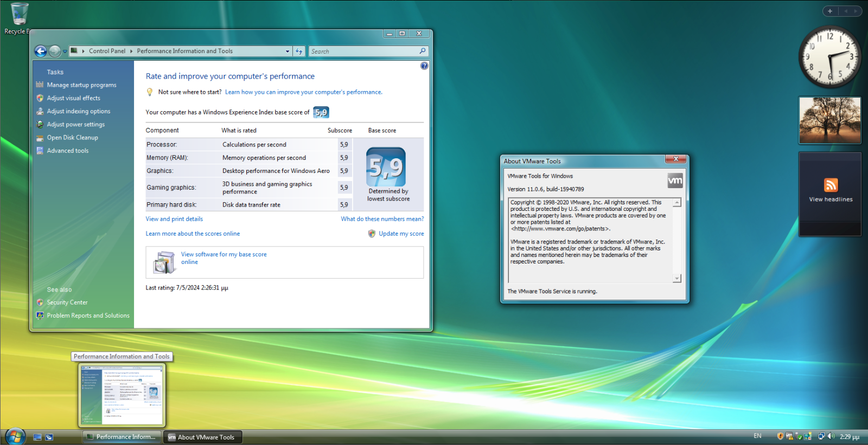Select the Processor row label
Screen dimensions: 868x445
coord(162,145)
